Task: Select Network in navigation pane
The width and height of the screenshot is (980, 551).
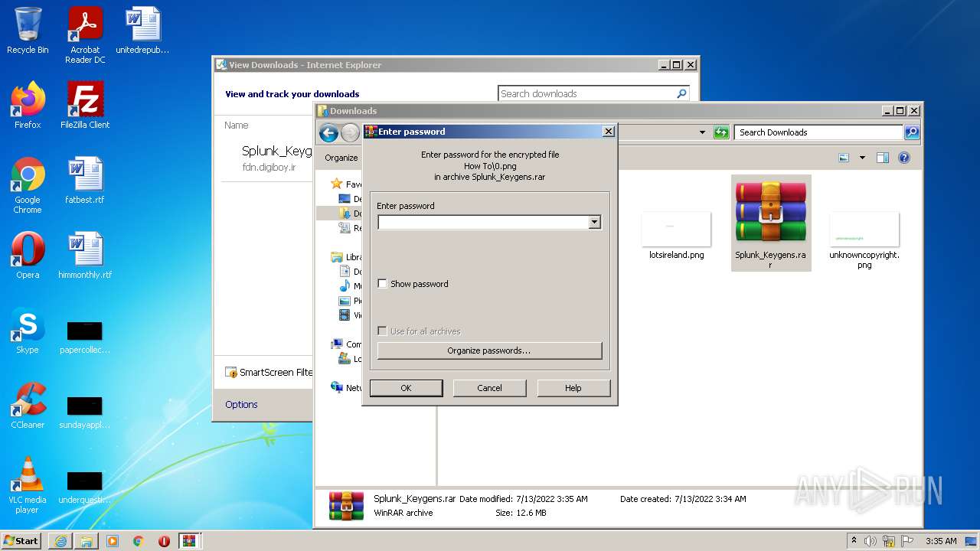Action: [345, 388]
